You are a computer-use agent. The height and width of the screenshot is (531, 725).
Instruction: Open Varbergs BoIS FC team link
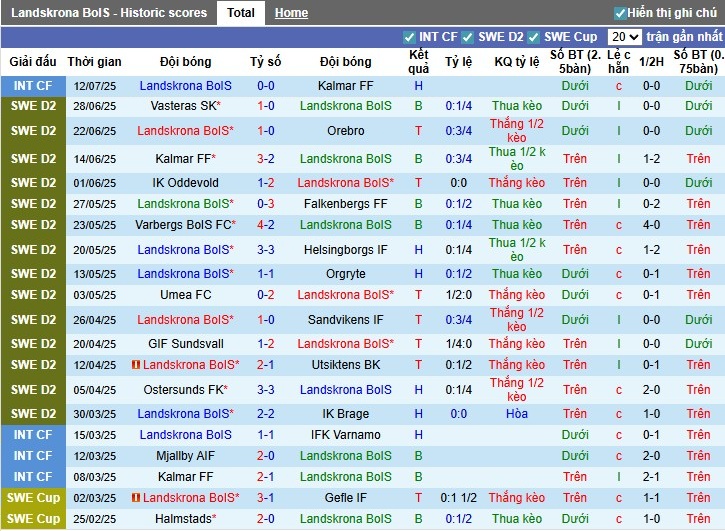(183, 225)
